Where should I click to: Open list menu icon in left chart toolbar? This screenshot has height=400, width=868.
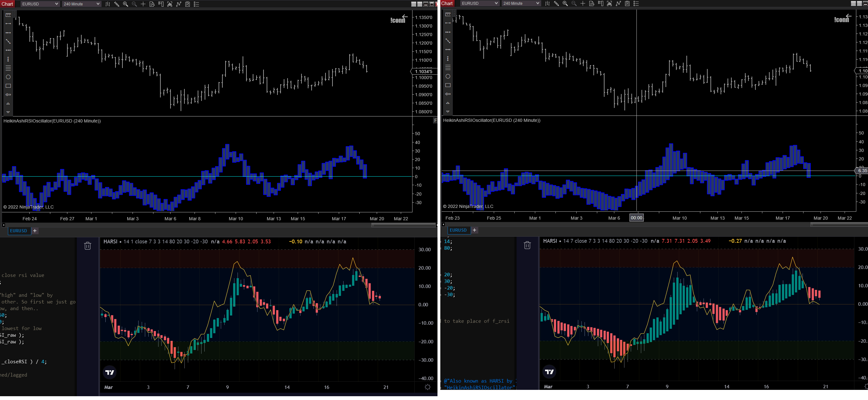coord(196,4)
